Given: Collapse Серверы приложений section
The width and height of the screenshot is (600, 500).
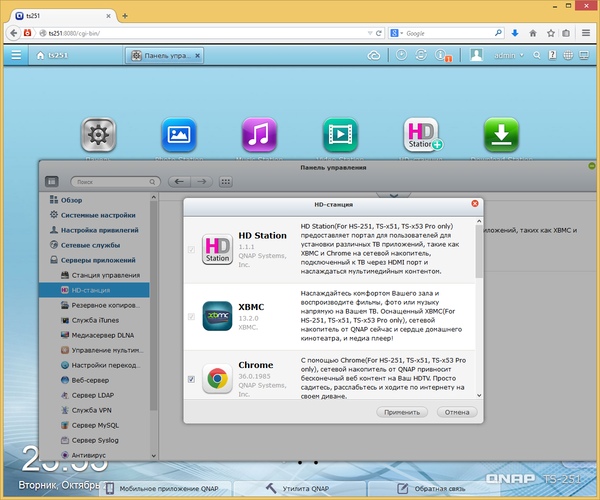Looking at the screenshot, I should pyautogui.click(x=93, y=260).
